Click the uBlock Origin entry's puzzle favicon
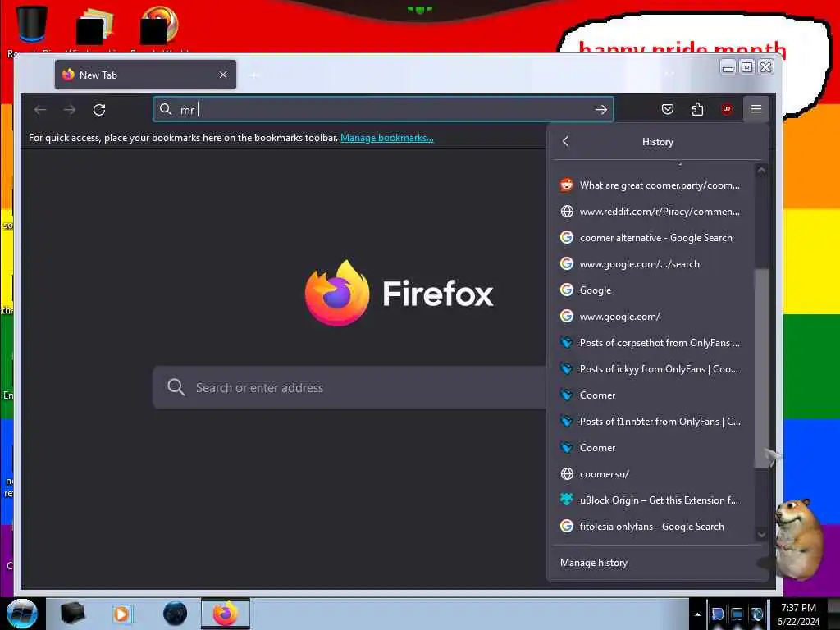 click(x=567, y=500)
